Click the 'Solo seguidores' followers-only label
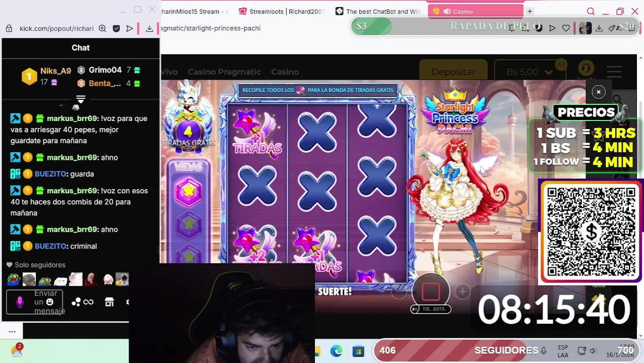The height and width of the screenshot is (363, 644). tap(40, 265)
